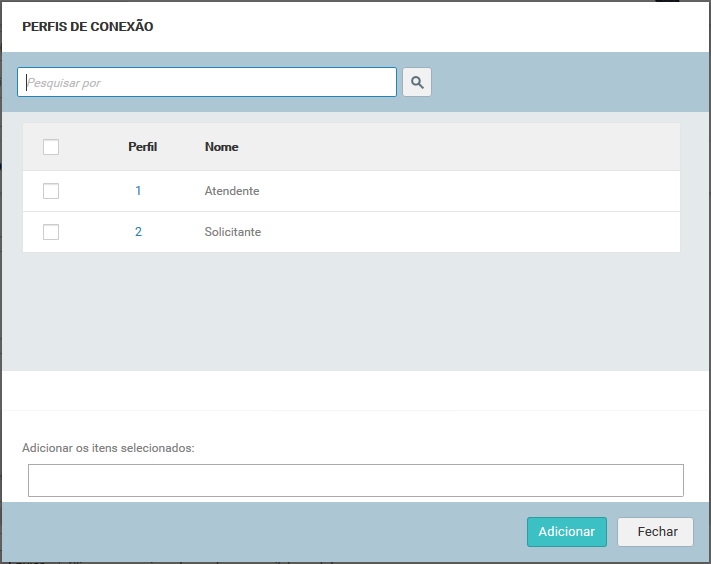Check the box for Solicitante row

point(51,232)
